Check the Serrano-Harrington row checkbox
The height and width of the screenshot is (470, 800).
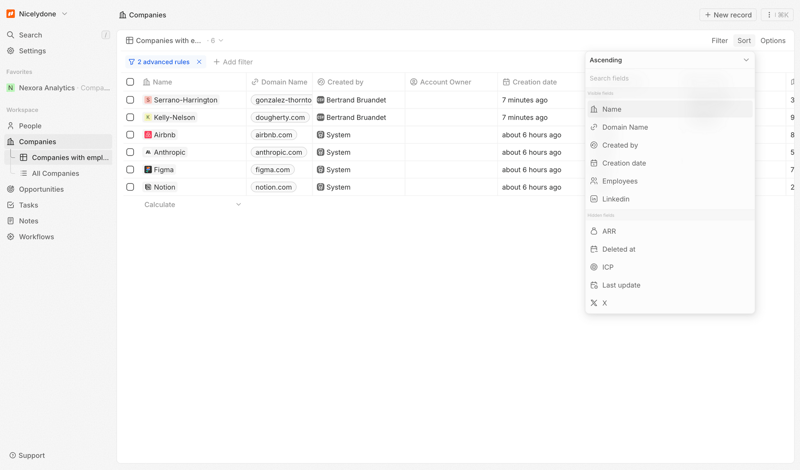pyautogui.click(x=130, y=100)
